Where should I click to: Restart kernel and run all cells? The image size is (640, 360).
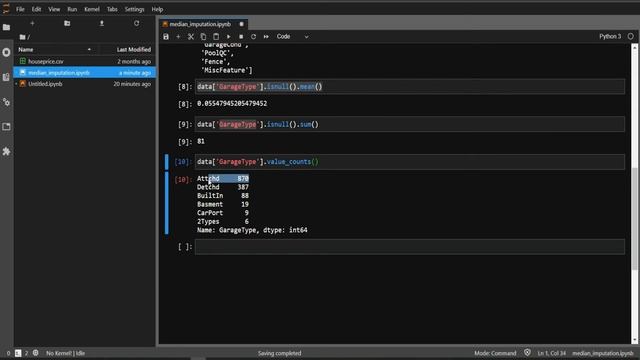click(x=266, y=37)
